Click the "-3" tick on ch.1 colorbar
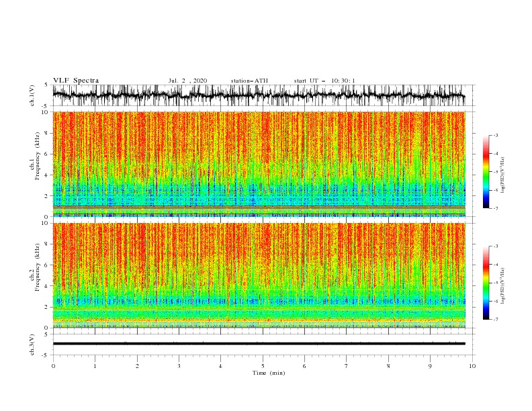 [x=496, y=135]
